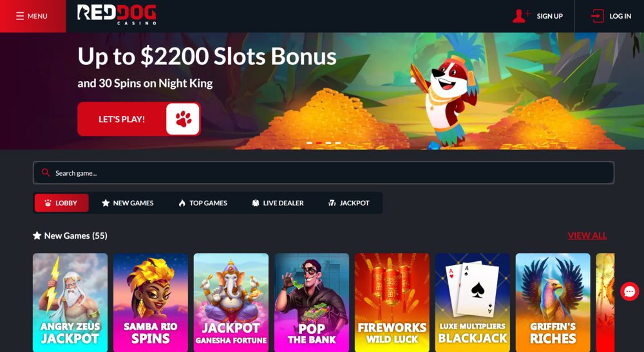
Task: Open the Top Games tab
Action: [x=203, y=203]
